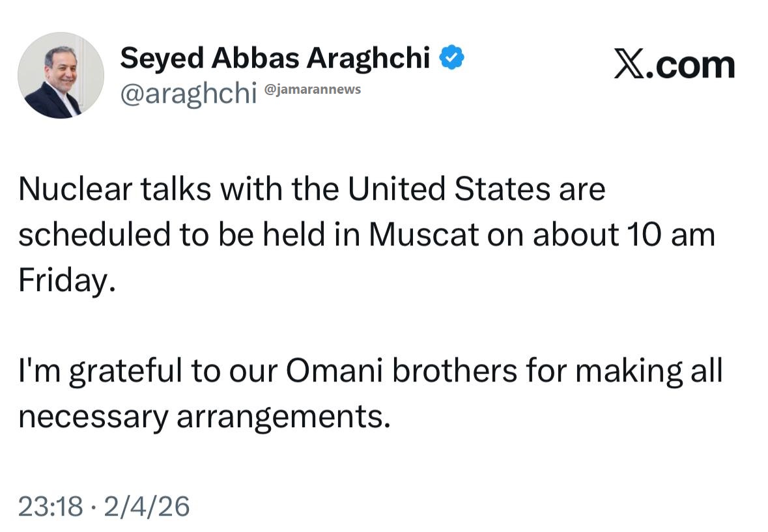This screenshot has width=768, height=532.
Task: Click the word "grateful" in the second paragraph
Action: click(126, 372)
